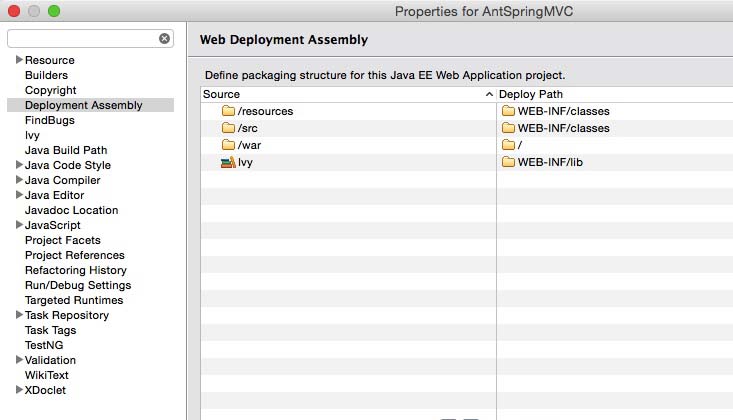Expand the Resource tree node
Screen dimensions: 733x420
19,59
